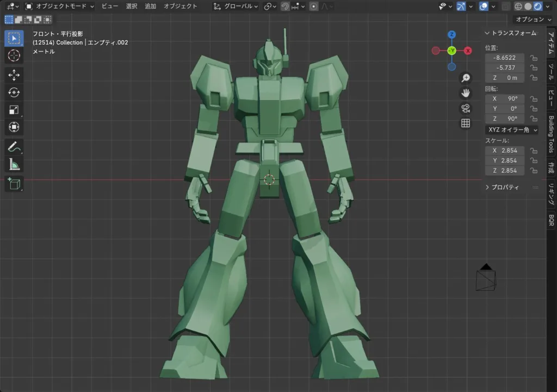Open the オプション button in header

click(x=532, y=19)
